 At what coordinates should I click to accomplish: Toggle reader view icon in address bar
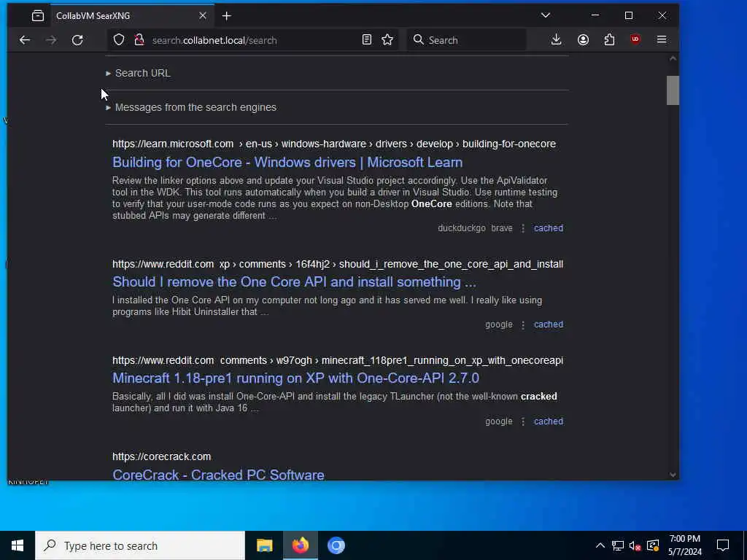(x=366, y=40)
